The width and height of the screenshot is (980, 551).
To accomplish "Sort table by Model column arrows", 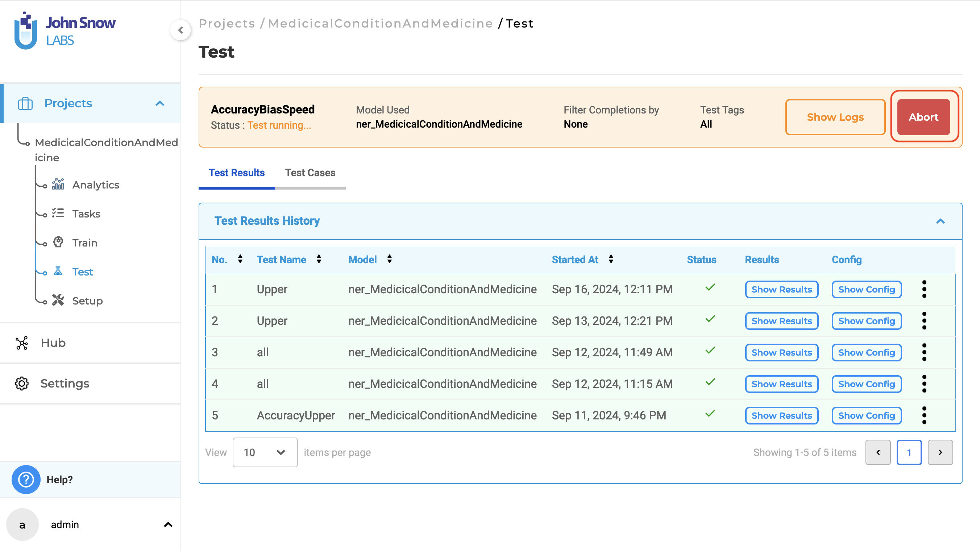I will (390, 259).
